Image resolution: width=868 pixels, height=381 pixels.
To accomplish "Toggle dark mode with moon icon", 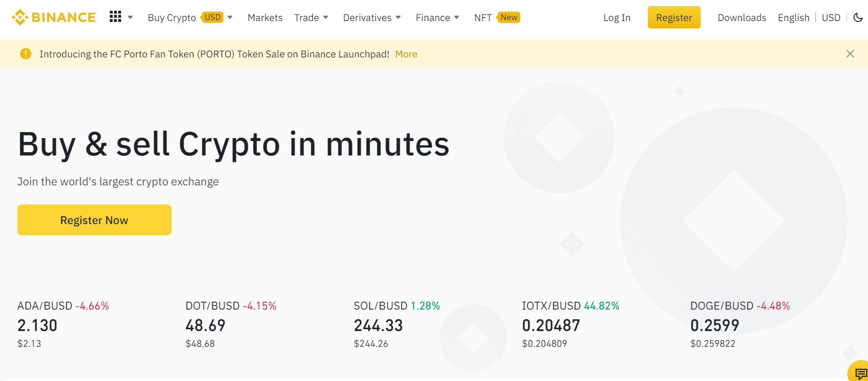I will point(858,18).
